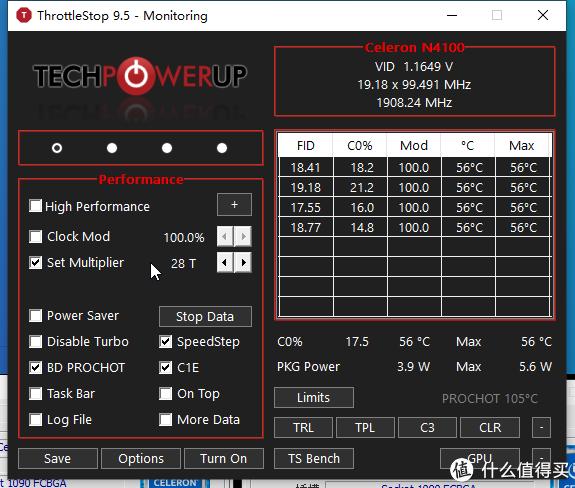Enable the Log File checkbox

click(36, 419)
